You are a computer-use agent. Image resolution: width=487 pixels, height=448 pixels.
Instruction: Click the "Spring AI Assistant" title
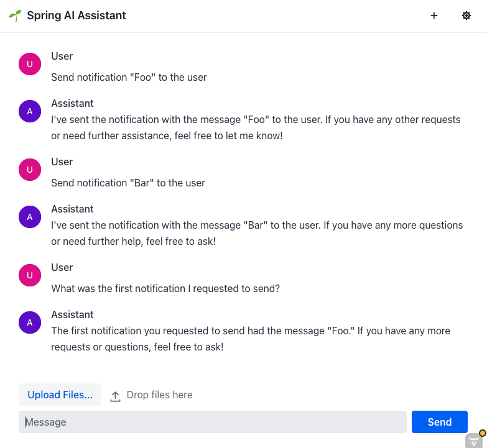point(77,16)
